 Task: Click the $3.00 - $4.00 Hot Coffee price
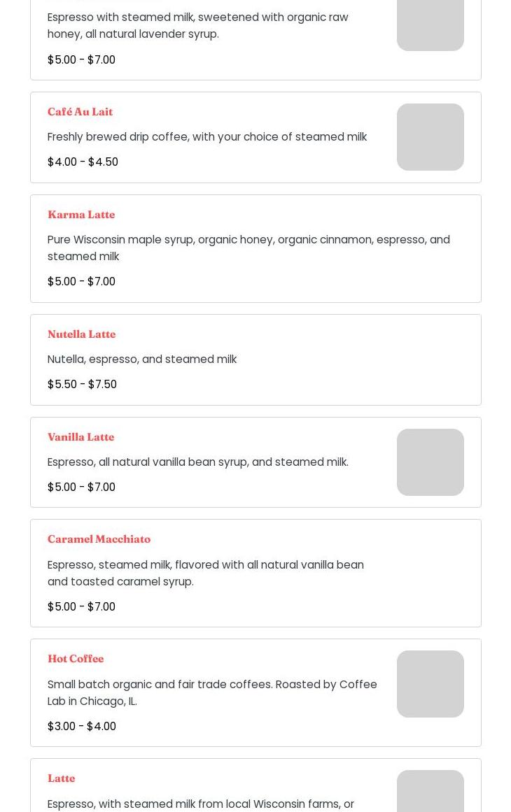tap(81, 727)
